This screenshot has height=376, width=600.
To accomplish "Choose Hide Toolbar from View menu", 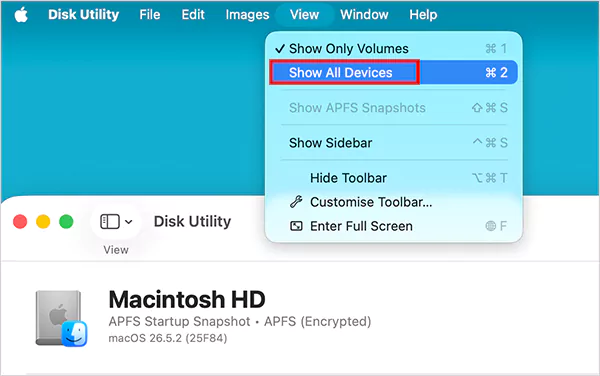I will point(393,178).
